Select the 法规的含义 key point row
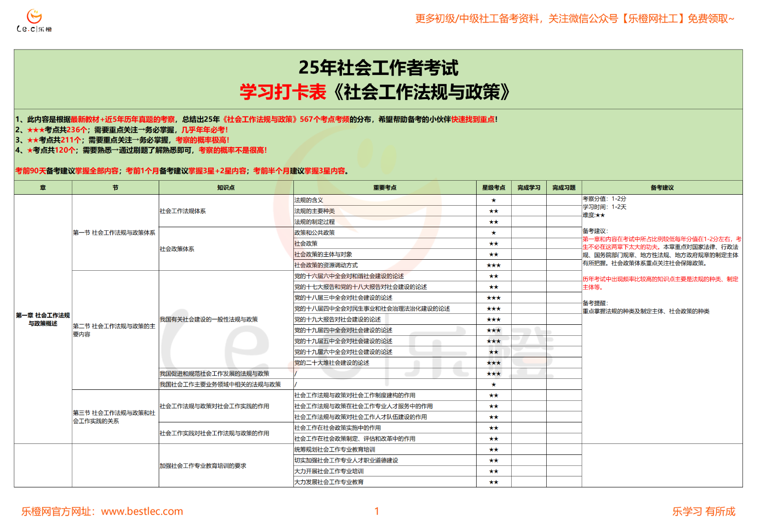Image resolution: width=757 pixels, height=532 pixels. pos(385,200)
